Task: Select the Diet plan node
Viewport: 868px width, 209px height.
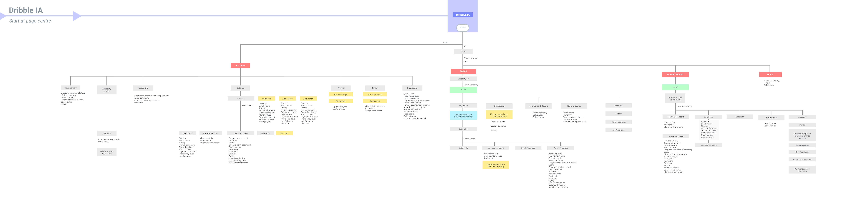Action: (740, 117)
